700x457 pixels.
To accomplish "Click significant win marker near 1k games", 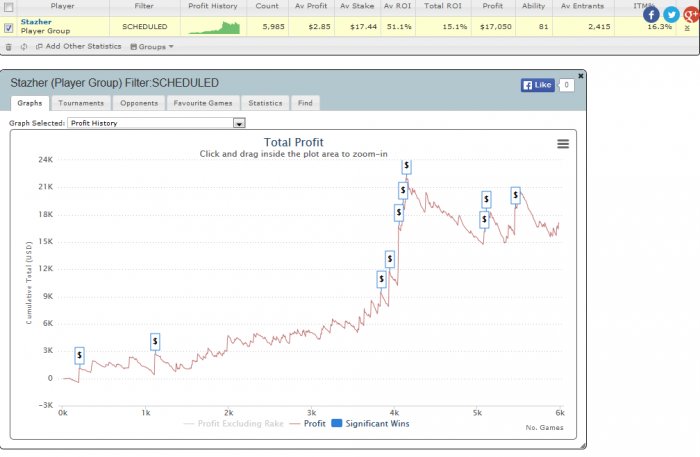I will coord(155,342).
